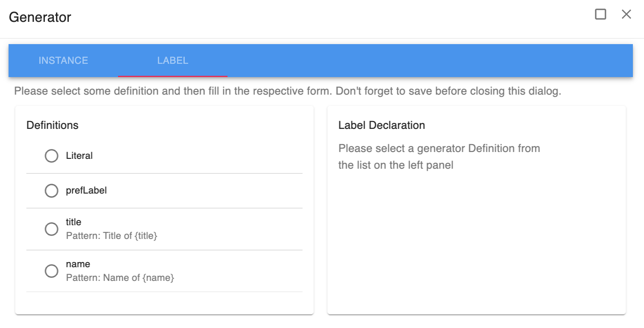Click the prefLabel definition label text
The width and height of the screenshot is (644, 328).
[x=86, y=191]
